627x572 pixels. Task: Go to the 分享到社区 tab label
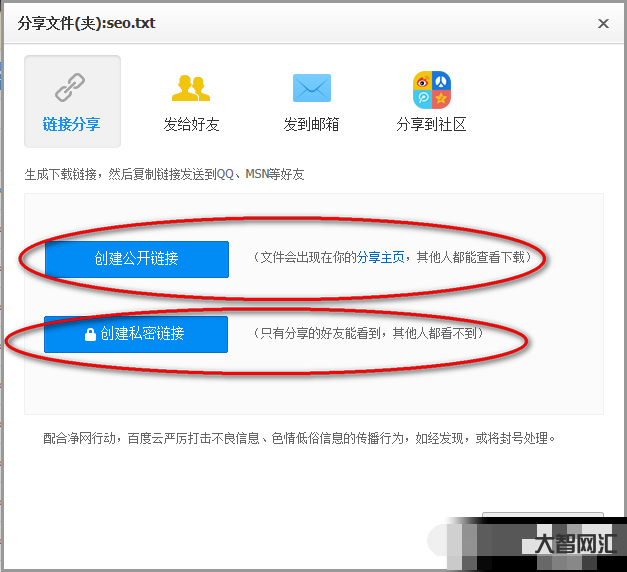431,125
